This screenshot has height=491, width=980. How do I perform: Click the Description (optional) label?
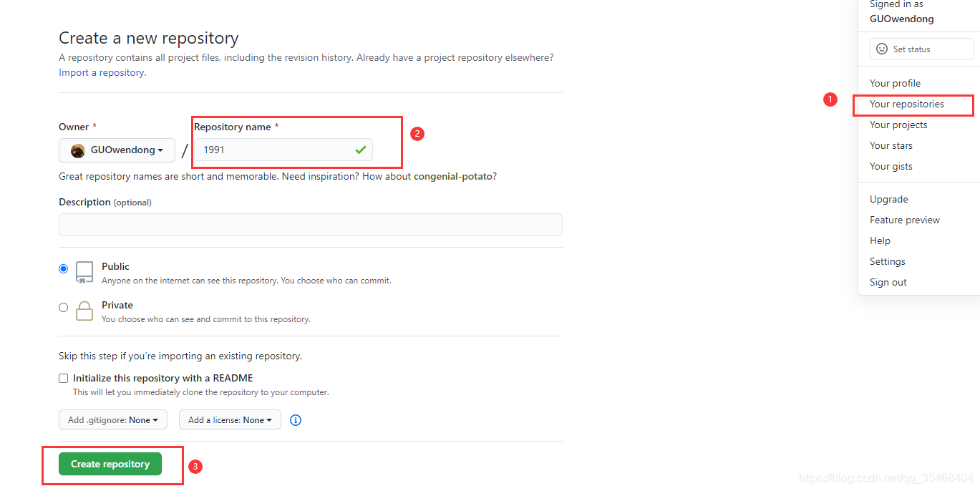pos(105,202)
